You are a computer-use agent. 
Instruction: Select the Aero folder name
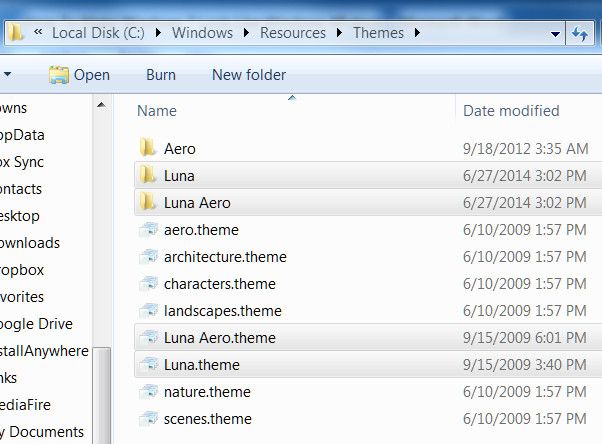(180, 149)
